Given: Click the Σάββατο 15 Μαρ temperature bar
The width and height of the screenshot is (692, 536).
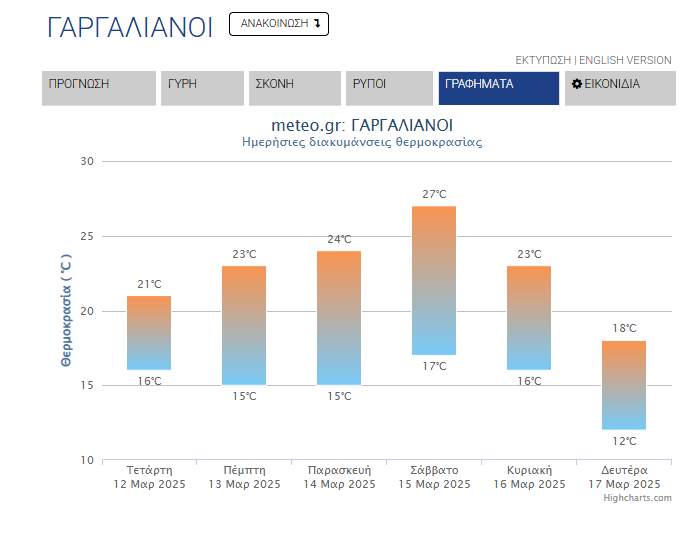Looking at the screenshot, I should (x=434, y=280).
